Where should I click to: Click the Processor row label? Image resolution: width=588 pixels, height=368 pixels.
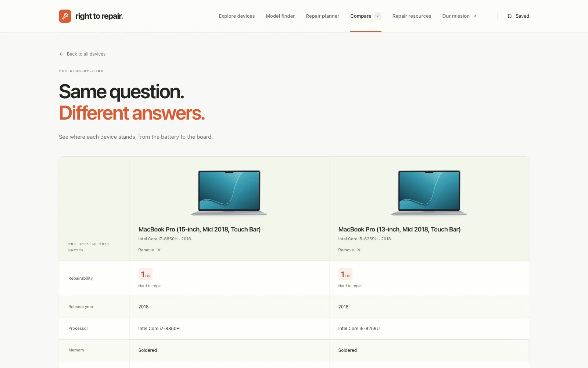point(78,328)
